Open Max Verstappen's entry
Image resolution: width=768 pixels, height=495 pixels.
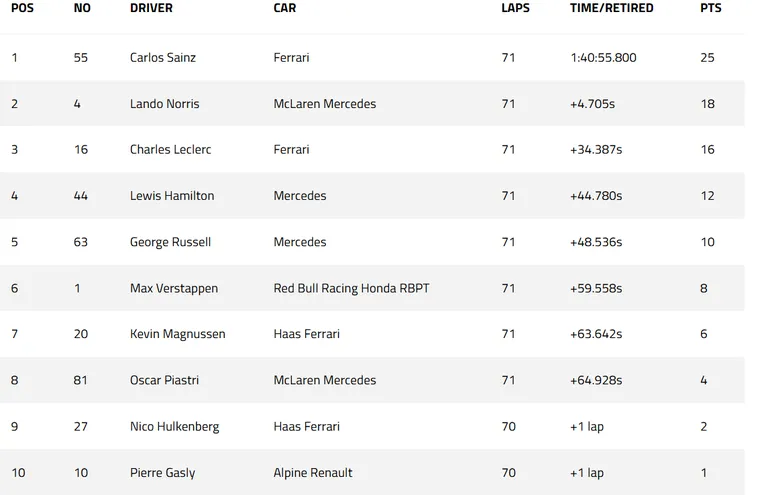[174, 288]
